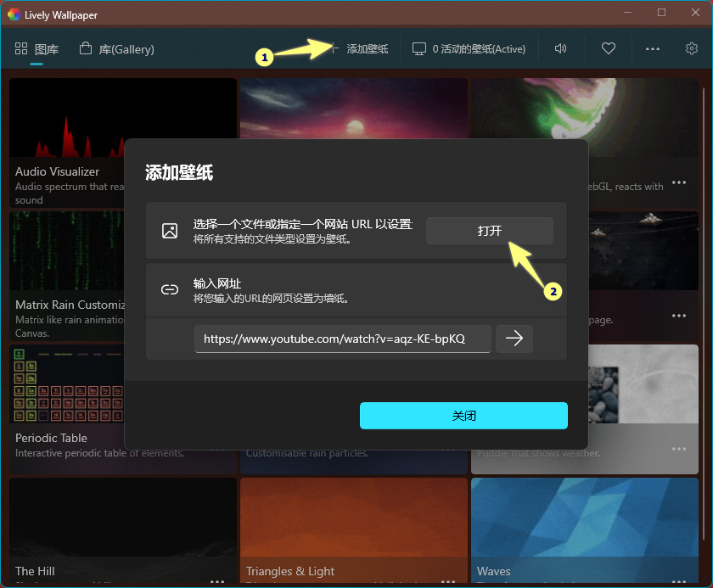Click the 关闭 close button
This screenshot has height=588, width=713.
click(x=463, y=416)
